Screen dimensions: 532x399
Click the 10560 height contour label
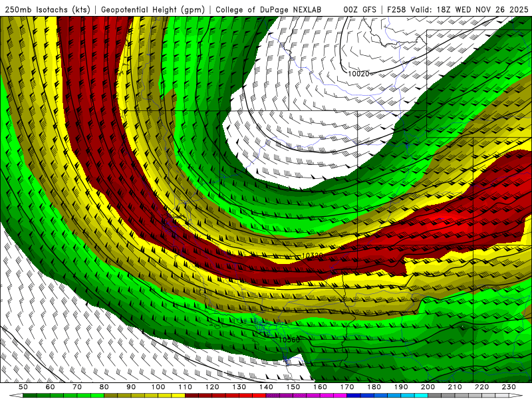[x=289, y=340]
